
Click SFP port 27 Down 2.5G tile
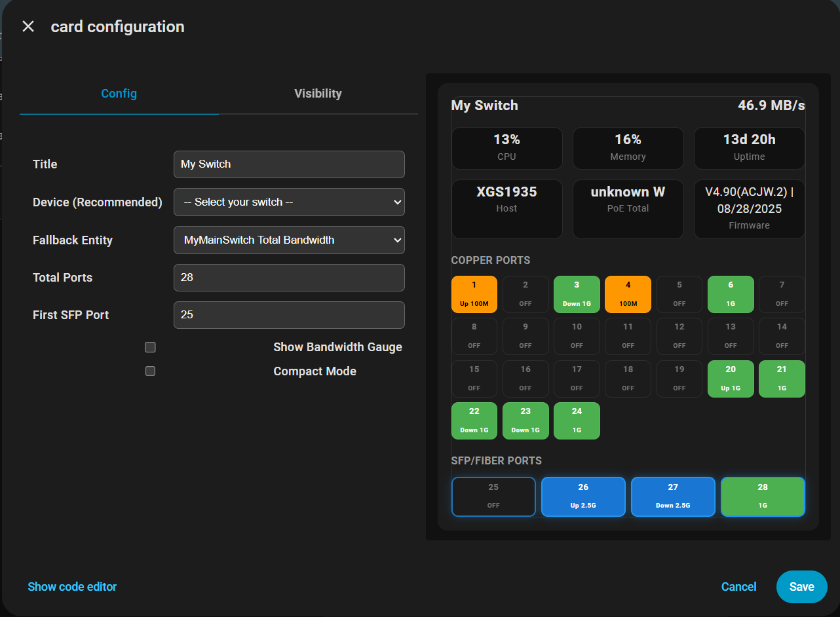click(673, 496)
